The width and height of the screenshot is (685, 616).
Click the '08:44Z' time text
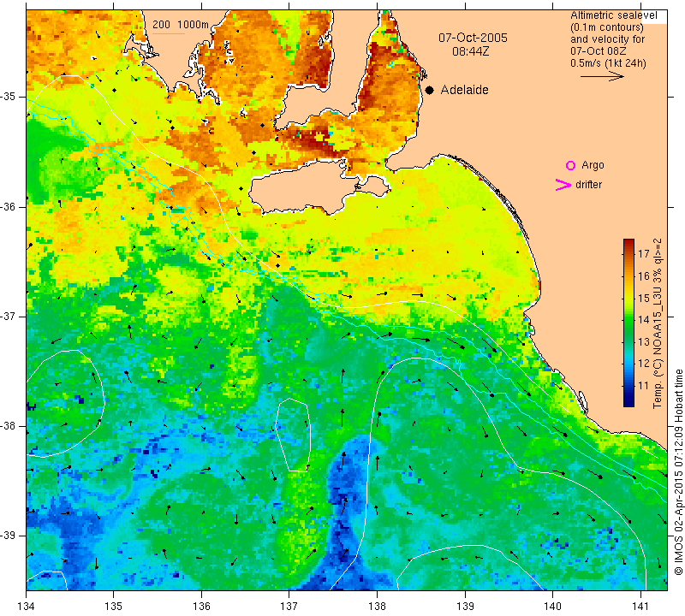coord(470,51)
